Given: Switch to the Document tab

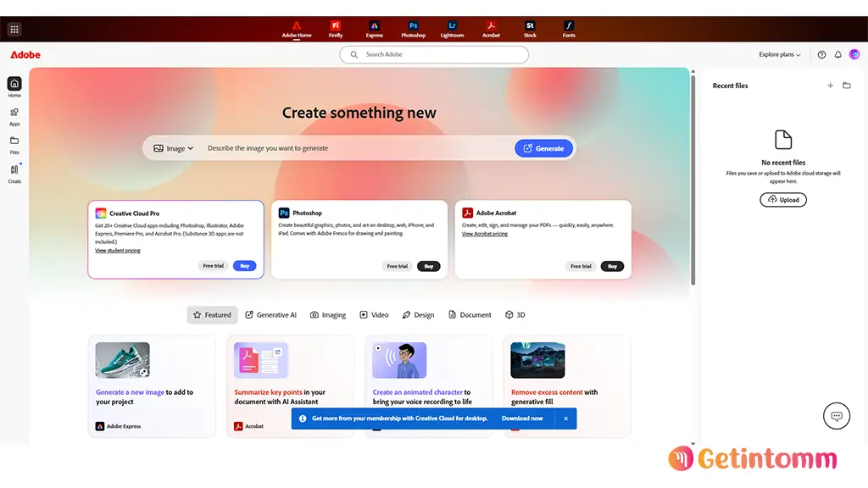Looking at the screenshot, I should click(x=470, y=315).
